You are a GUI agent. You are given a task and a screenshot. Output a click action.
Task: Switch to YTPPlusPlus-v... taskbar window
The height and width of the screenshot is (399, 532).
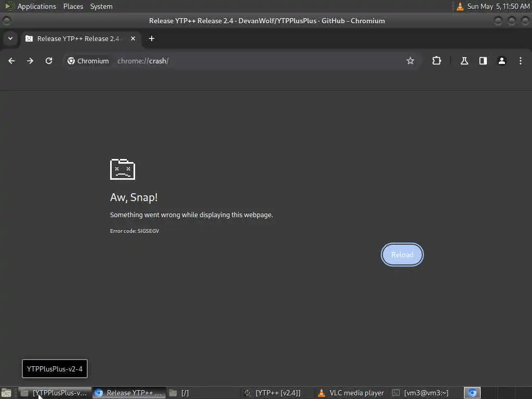pyautogui.click(x=54, y=393)
